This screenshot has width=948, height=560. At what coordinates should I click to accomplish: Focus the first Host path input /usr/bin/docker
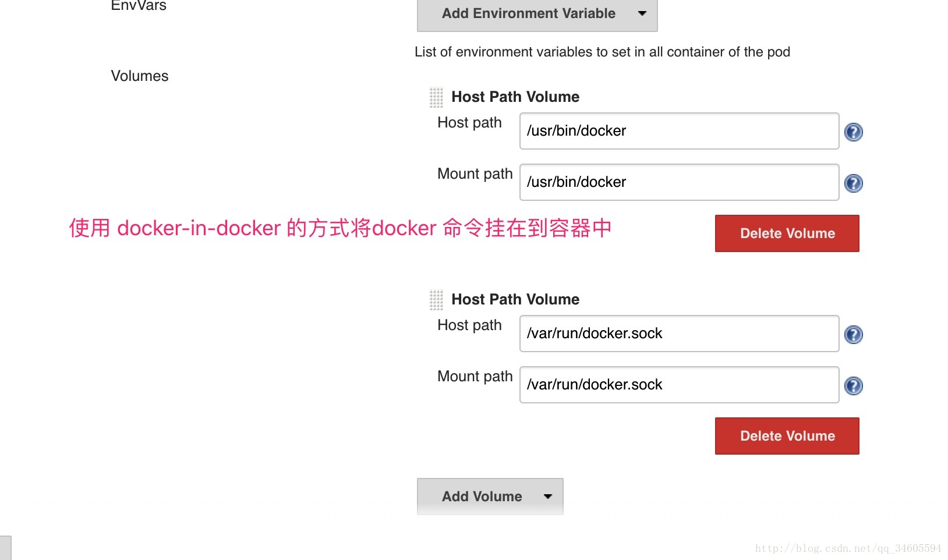click(679, 131)
